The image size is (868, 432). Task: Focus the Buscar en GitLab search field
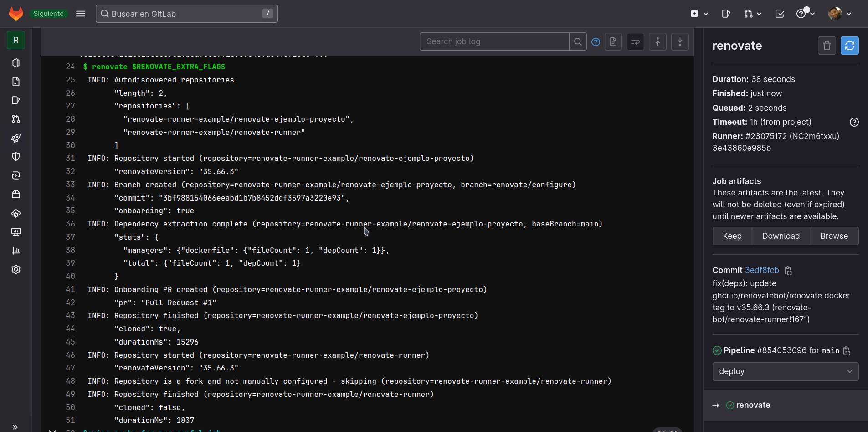coord(187,14)
